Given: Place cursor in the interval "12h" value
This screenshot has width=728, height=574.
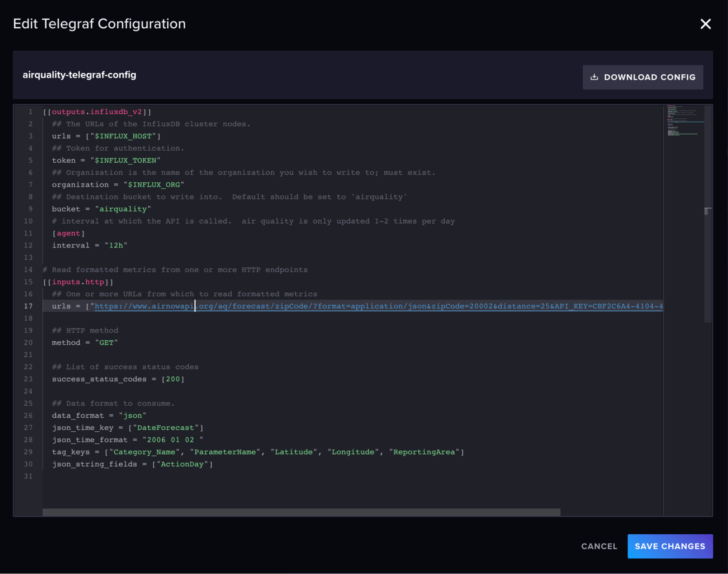Looking at the screenshot, I should click(116, 246).
